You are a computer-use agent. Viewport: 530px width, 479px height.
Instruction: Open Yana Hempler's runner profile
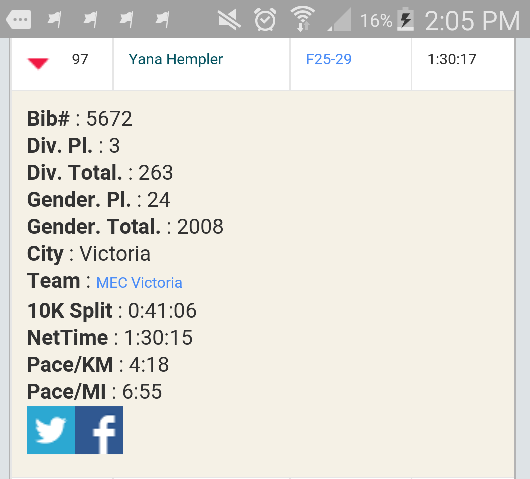176,59
